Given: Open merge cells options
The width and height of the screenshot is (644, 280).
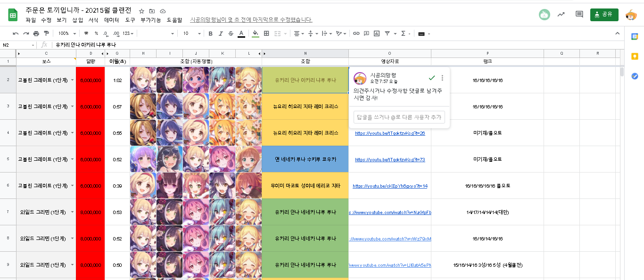Looking at the screenshot, I should (x=280, y=33).
